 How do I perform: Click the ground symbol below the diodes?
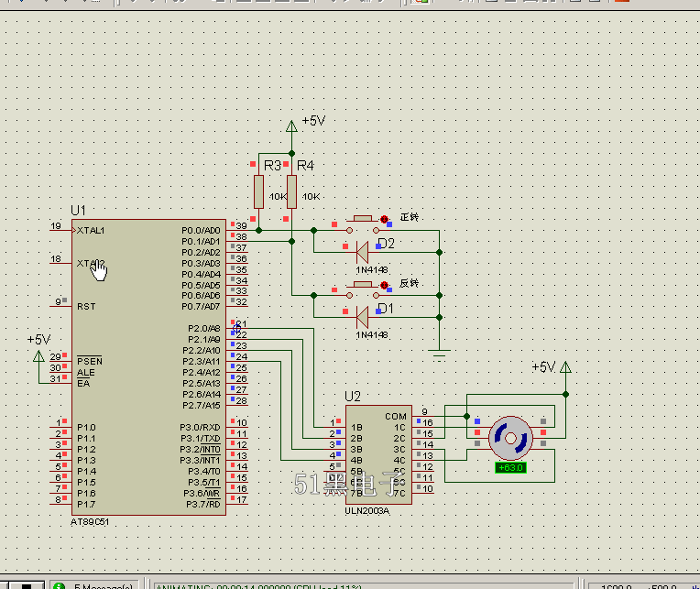coord(441,352)
